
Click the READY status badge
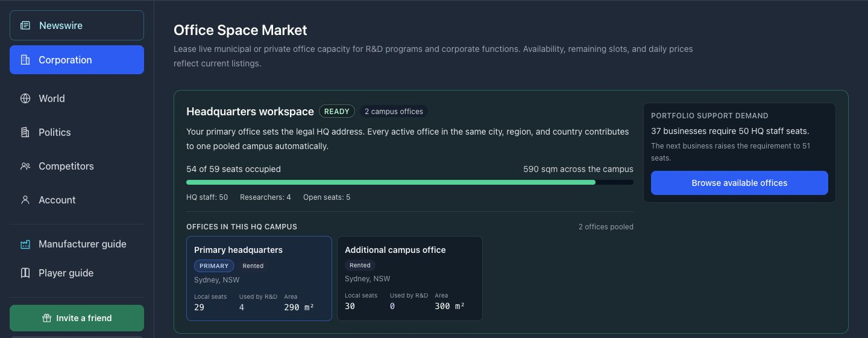[x=337, y=112]
